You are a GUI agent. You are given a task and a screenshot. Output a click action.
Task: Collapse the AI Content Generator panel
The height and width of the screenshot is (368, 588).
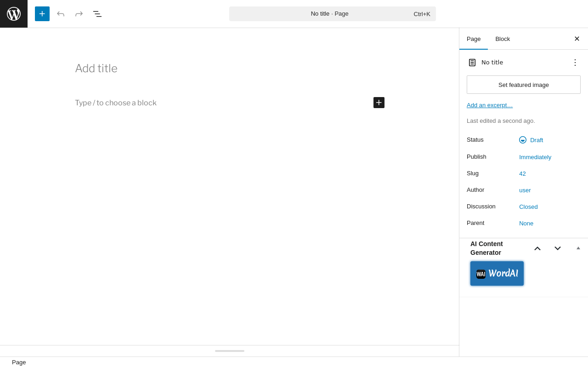coord(578,248)
